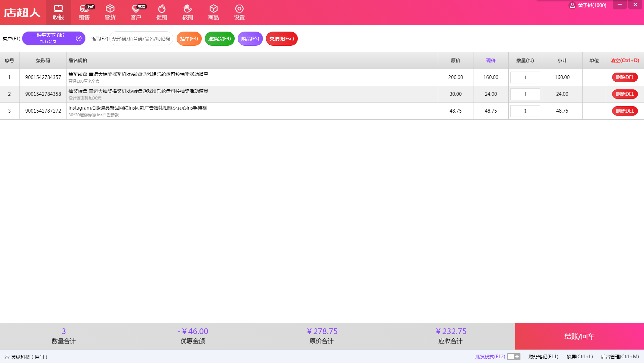This screenshot has width=644, height=363.
Task: Click the 结账/回车 checkout button
Action: 579,336
